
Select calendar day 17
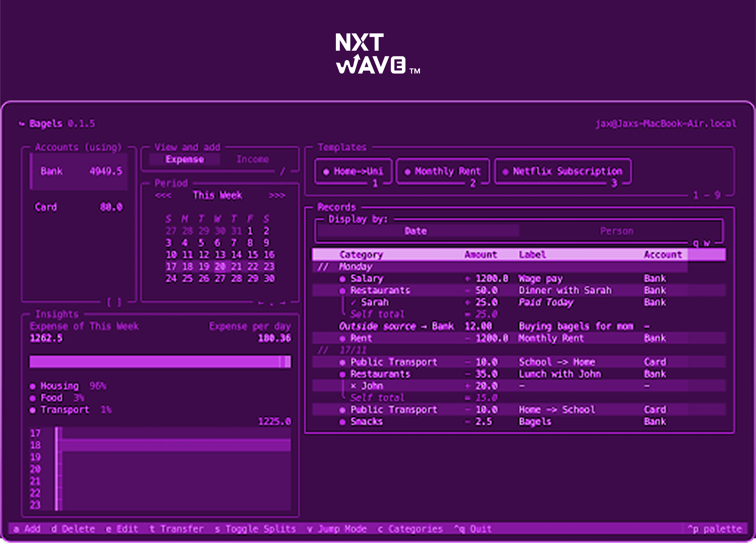[171, 267]
